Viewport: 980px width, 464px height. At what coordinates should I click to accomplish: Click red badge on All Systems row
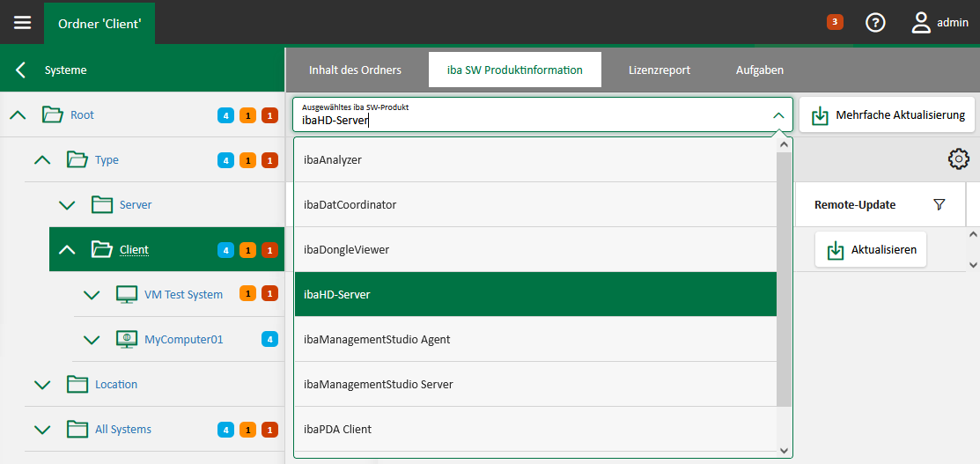pyautogui.click(x=269, y=429)
